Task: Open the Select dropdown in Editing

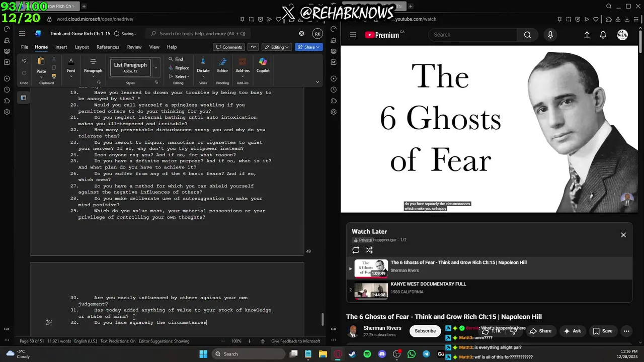Action: [x=179, y=76]
